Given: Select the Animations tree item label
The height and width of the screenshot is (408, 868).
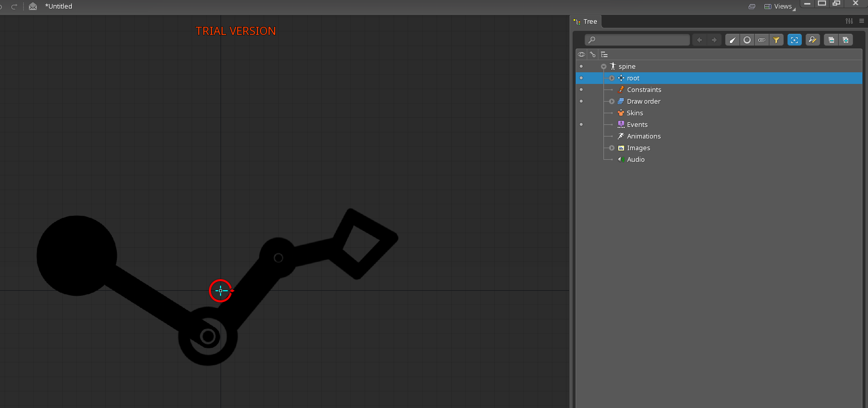Looking at the screenshot, I should (644, 137).
